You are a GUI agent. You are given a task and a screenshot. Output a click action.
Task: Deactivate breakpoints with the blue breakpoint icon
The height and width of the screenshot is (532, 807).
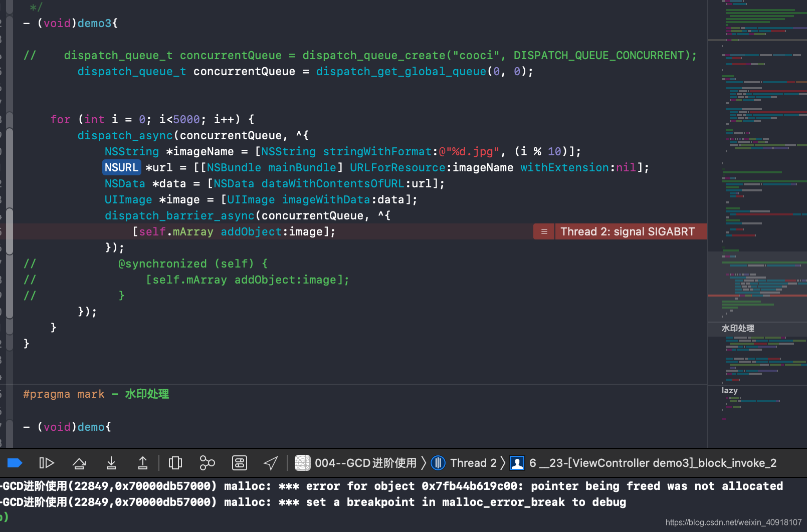click(x=15, y=463)
